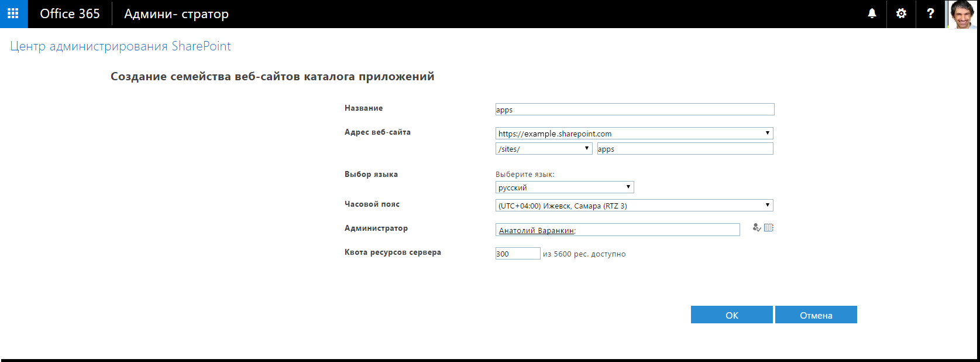Click the Office 365 title link
Image resolution: width=980 pixels, height=362 pixels.
point(70,13)
